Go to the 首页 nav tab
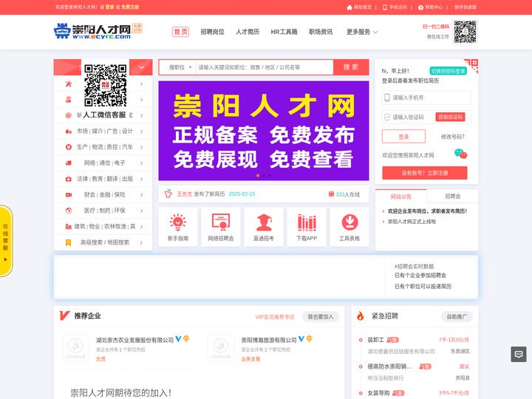The height and width of the screenshot is (399, 532). [180, 32]
